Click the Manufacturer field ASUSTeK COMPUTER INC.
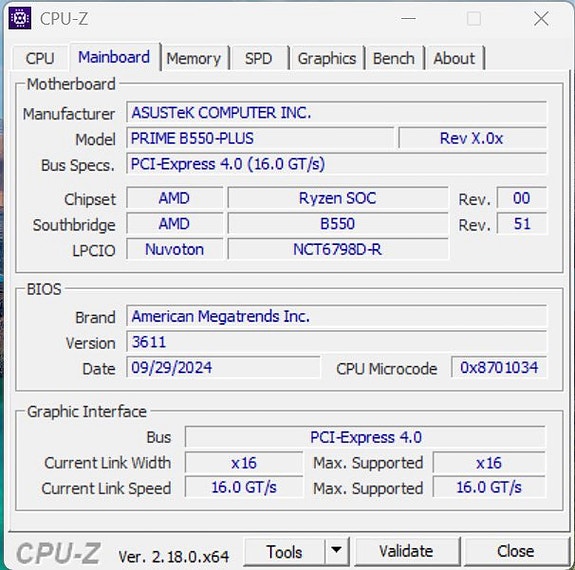Image resolution: width=575 pixels, height=570 pixels. tap(336, 113)
